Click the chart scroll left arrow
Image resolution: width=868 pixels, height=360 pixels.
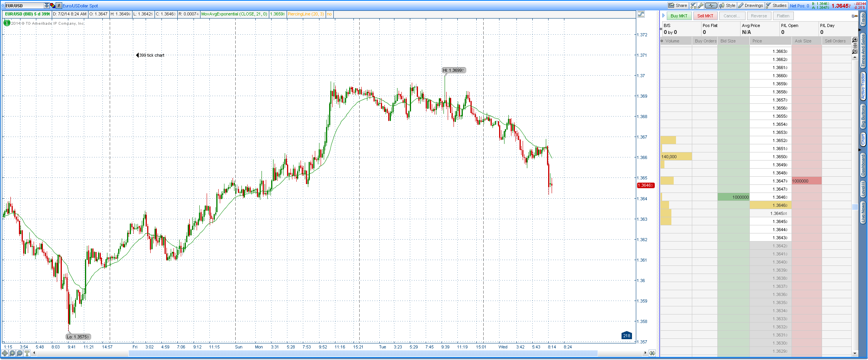coord(34,353)
